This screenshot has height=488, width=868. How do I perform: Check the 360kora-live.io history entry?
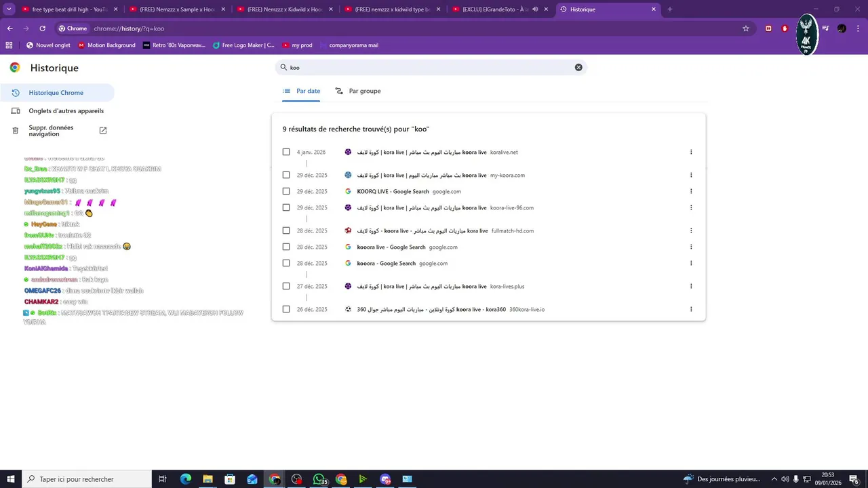click(286, 309)
